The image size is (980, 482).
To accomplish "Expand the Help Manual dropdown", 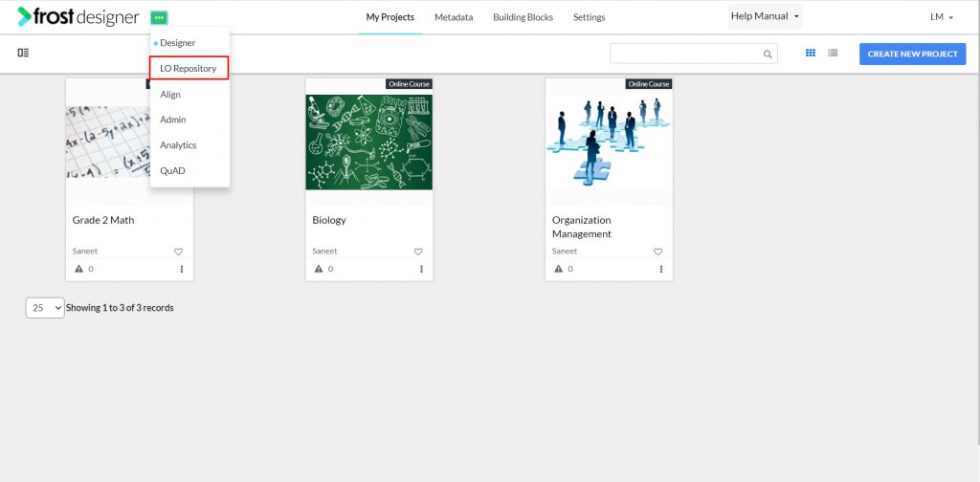I will [x=765, y=16].
